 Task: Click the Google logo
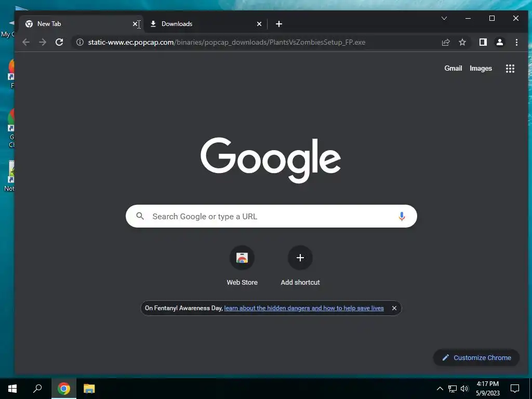271,160
